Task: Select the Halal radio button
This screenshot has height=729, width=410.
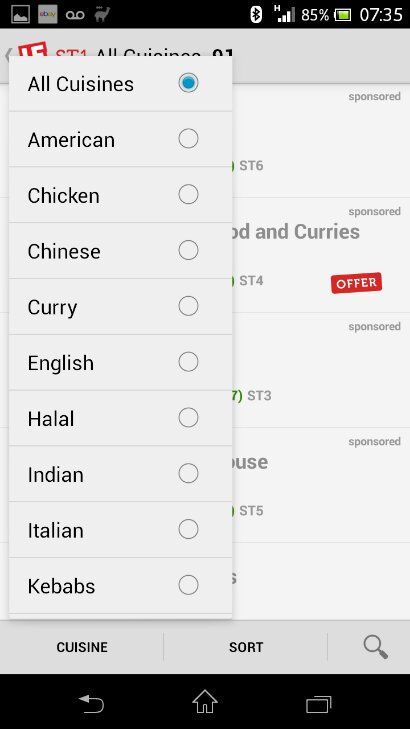Action: (188, 418)
